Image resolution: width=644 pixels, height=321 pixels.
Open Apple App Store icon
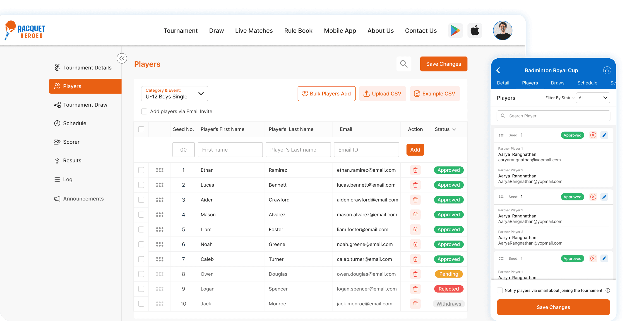click(474, 31)
